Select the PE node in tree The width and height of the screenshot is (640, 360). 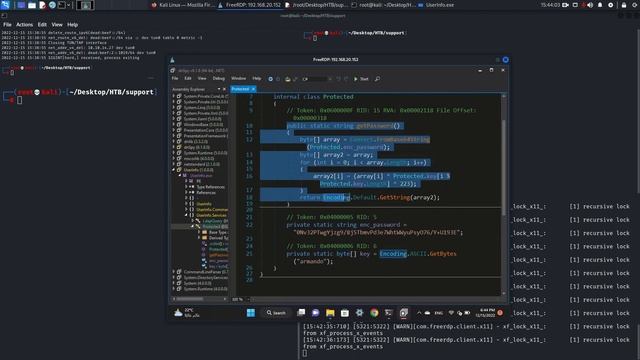pyautogui.click(x=195, y=181)
